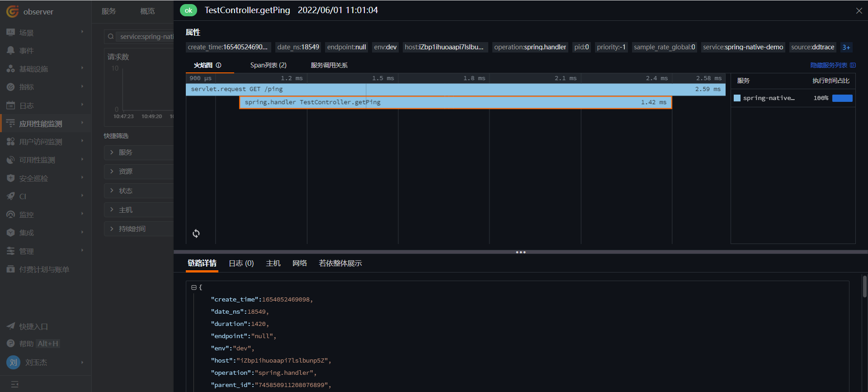Select the 日志 (0) tab
This screenshot has height=392, width=868.
[x=241, y=263]
